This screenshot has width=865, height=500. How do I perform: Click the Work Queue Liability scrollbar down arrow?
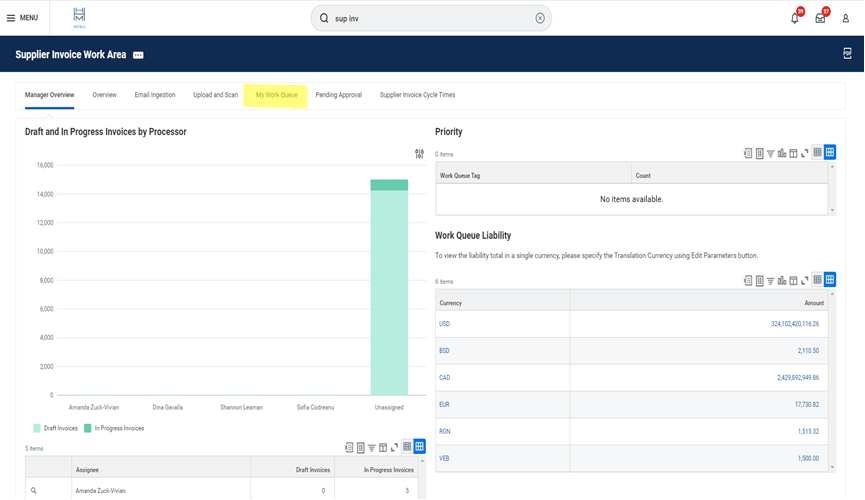[832, 467]
